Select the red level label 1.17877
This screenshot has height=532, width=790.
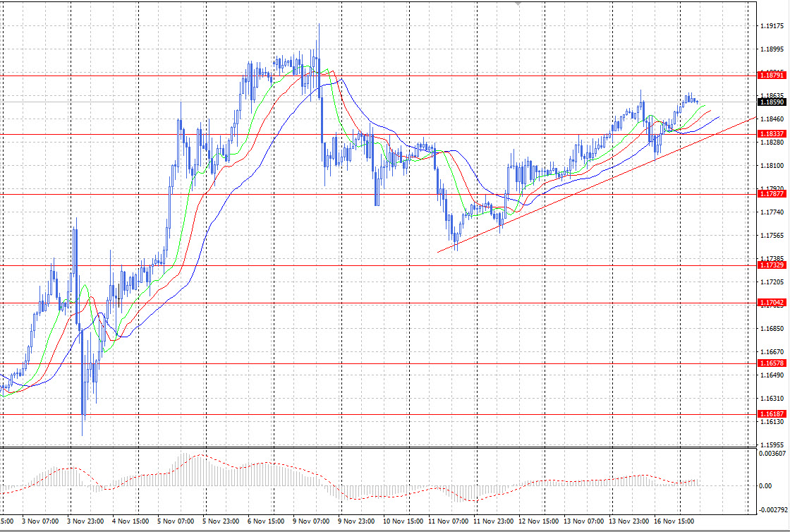772,194
